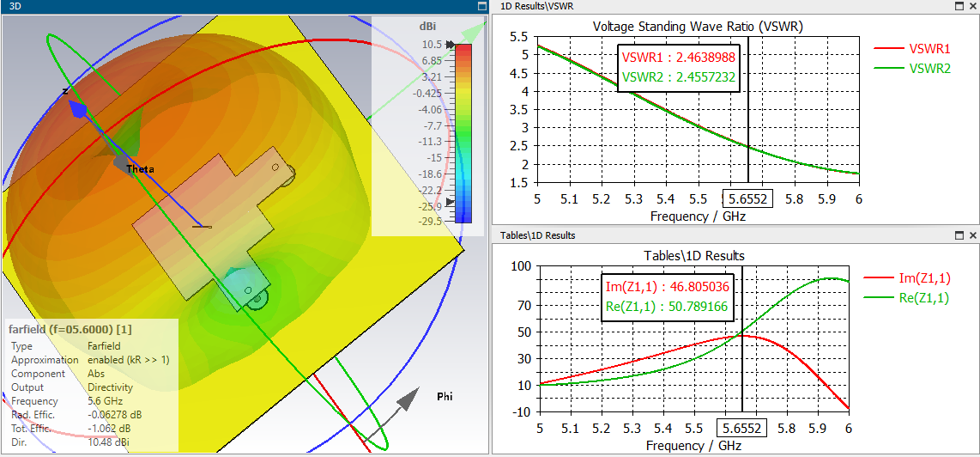This screenshot has width=980, height=457.
Task: Click the Output value Directivity
Action: pyautogui.click(x=107, y=387)
